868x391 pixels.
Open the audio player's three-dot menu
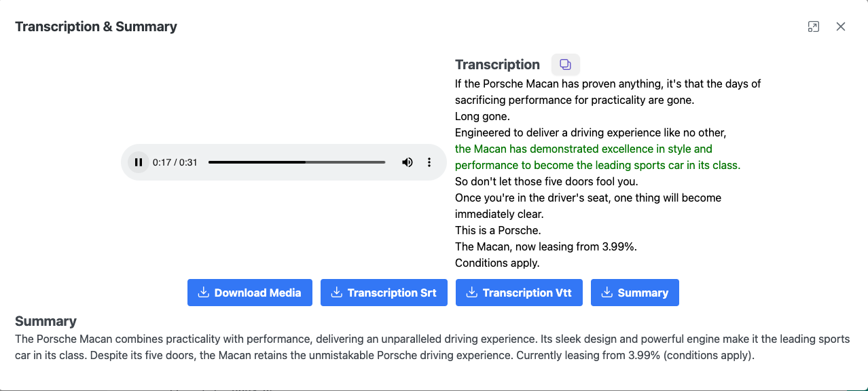(x=429, y=162)
